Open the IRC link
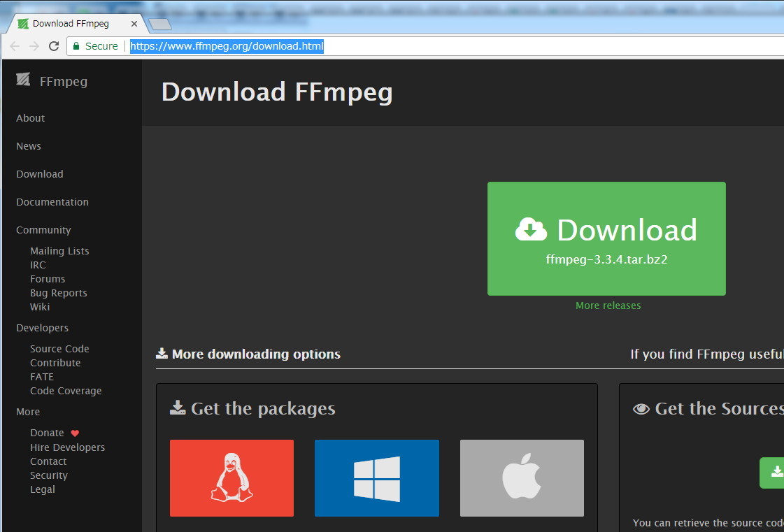The height and width of the screenshot is (532, 784). (x=38, y=265)
